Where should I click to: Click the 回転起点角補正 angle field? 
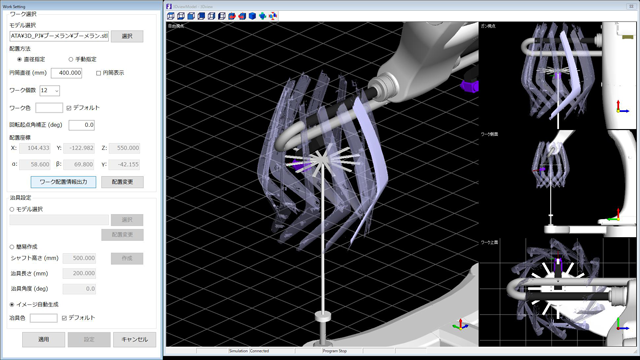pyautogui.click(x=82, y=125)
